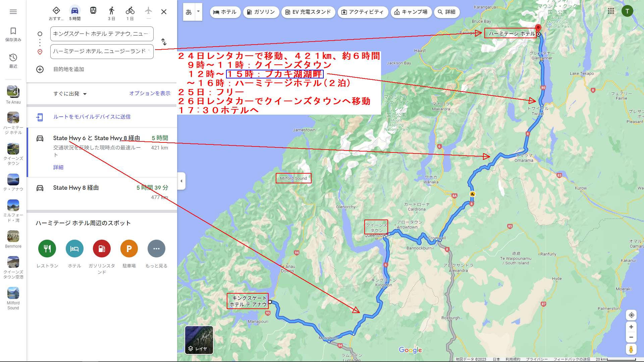644x362 pixels.
Task: Select the driving travel mode
Action: [x=74, y=13]
